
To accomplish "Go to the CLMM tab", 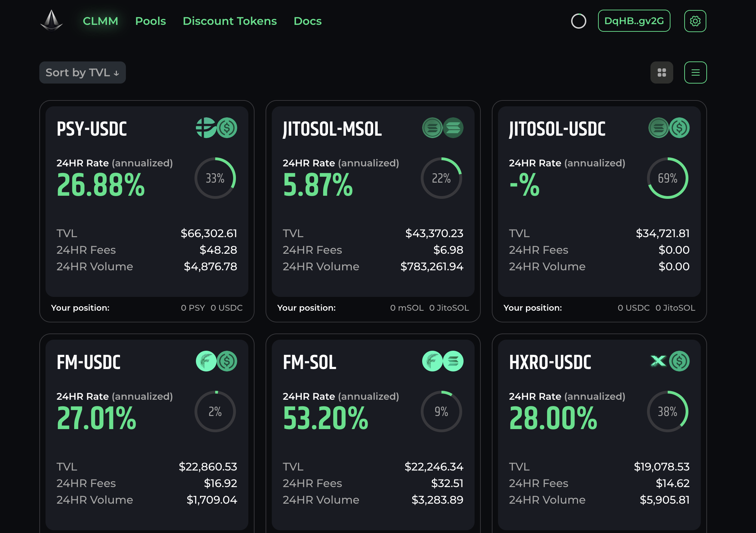I will point(100,21).
